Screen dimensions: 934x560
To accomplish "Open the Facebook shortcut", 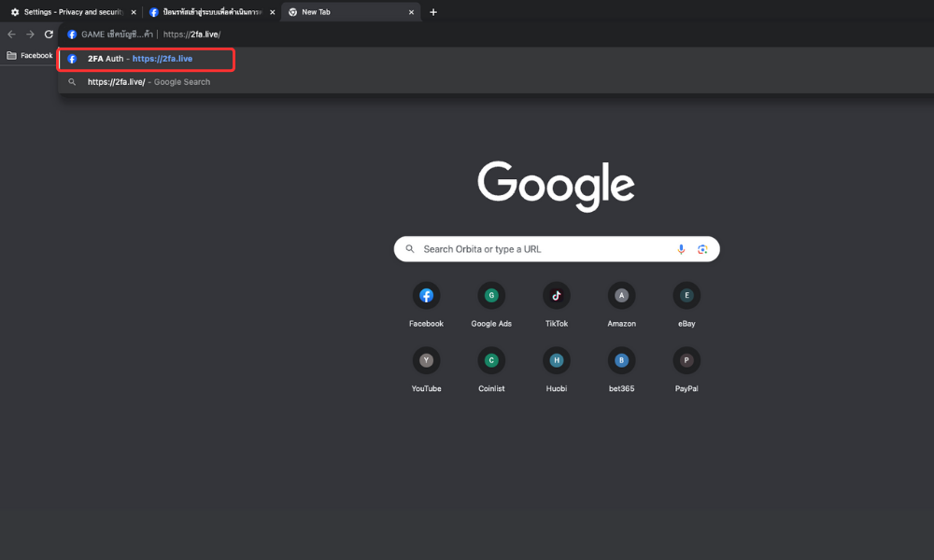I will [x=426, y=304].
